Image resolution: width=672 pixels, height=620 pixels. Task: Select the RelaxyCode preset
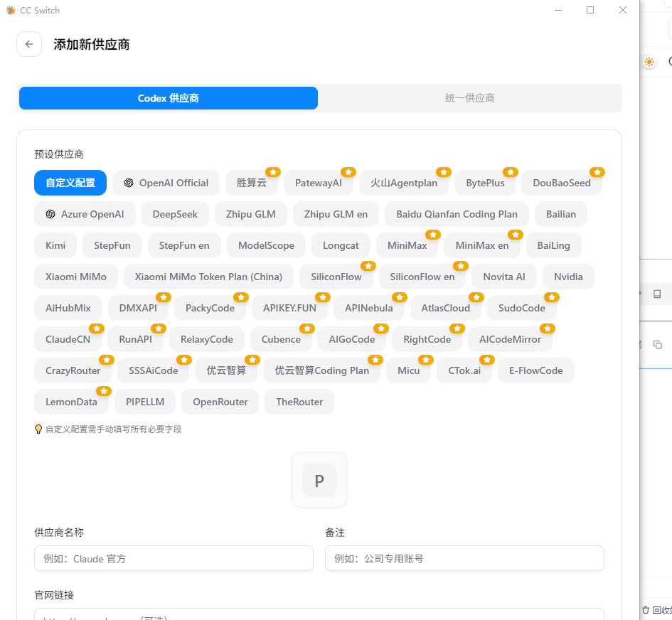(206, 339)
